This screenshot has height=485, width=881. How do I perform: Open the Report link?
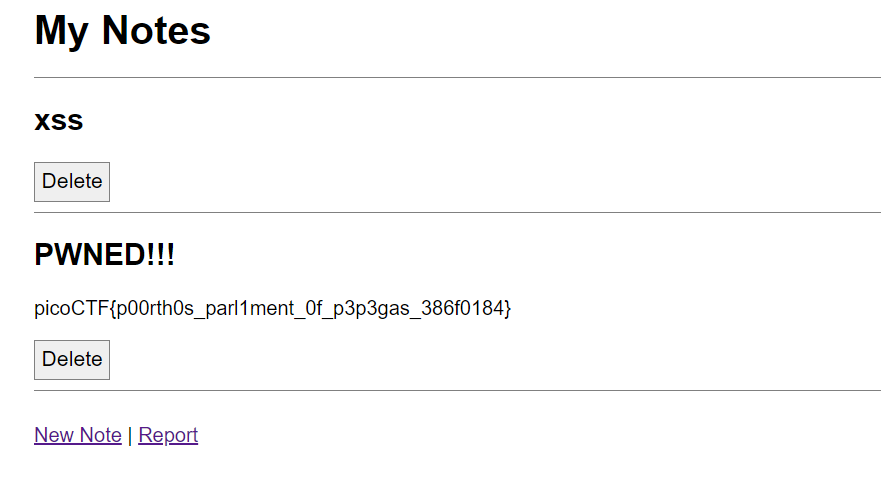click(x=168, y=435)
